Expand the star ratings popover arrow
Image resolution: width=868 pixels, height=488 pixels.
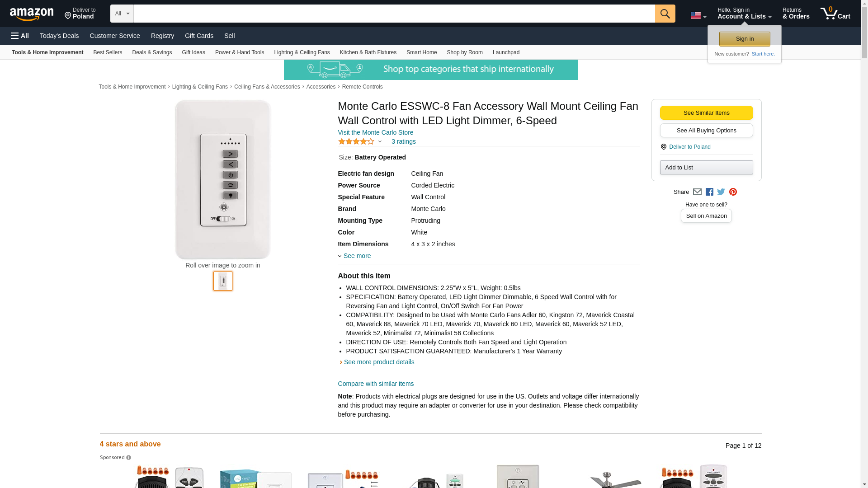tap(380, 142)
